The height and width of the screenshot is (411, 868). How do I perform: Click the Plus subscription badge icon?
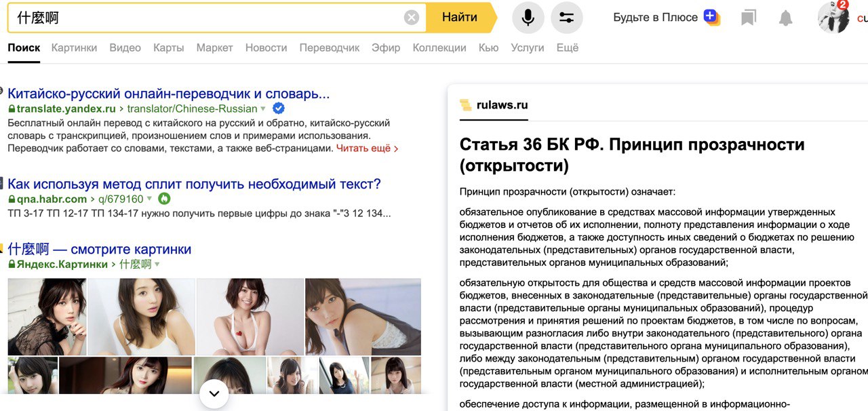[x=711, y=17]
